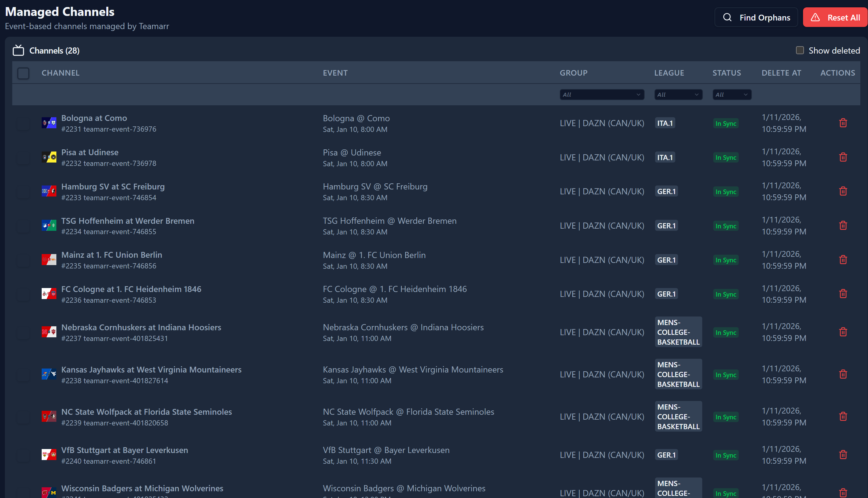Image resolution: width=868 pixels, height=498 pixels.
Task: Open the League filter dropdown
Action: click(x=678, y=95)
